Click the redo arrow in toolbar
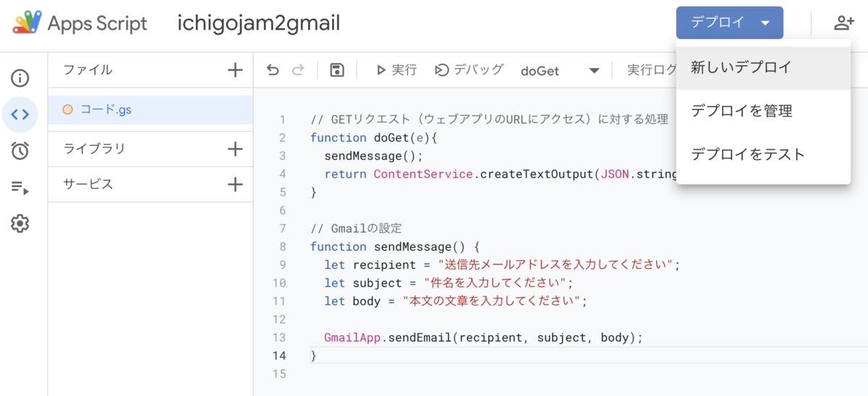Image resolution: width=868 pixels, height=396 pixels. [x=298, y=70]
